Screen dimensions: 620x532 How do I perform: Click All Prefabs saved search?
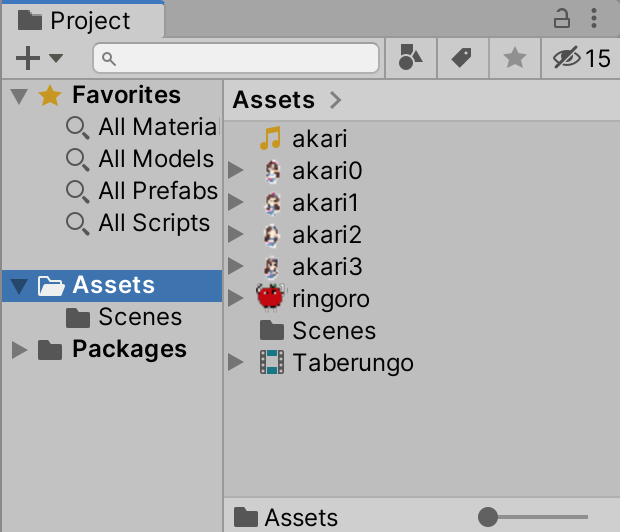click(157, 191)
